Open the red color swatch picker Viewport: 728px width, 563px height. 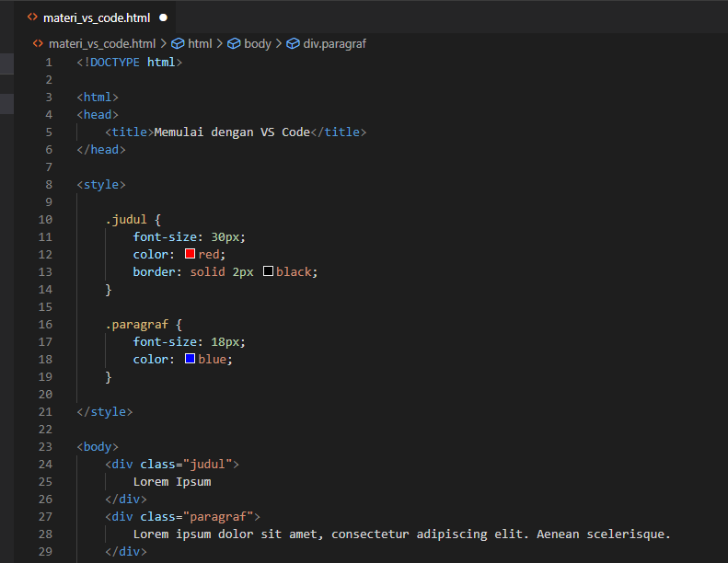[190, 254]
